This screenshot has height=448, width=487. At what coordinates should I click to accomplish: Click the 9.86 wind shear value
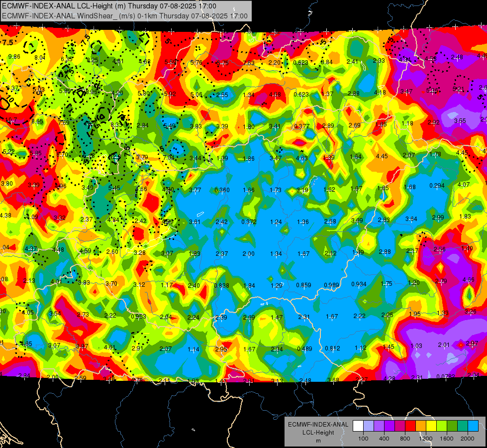[14, 57]
